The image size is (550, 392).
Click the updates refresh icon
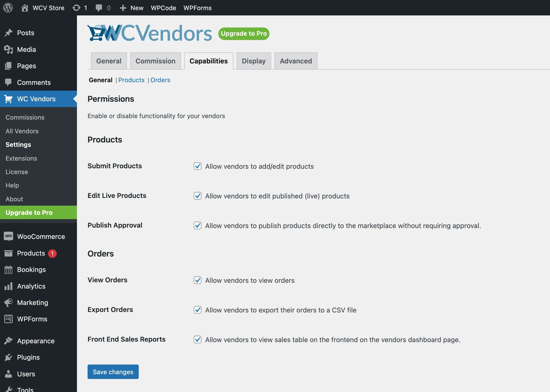pos(76,8)
